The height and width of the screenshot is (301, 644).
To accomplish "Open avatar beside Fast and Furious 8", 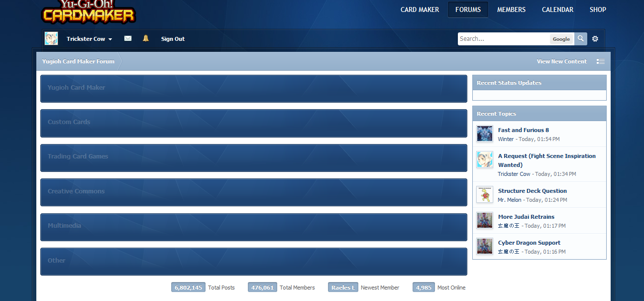I will (485, 134).
